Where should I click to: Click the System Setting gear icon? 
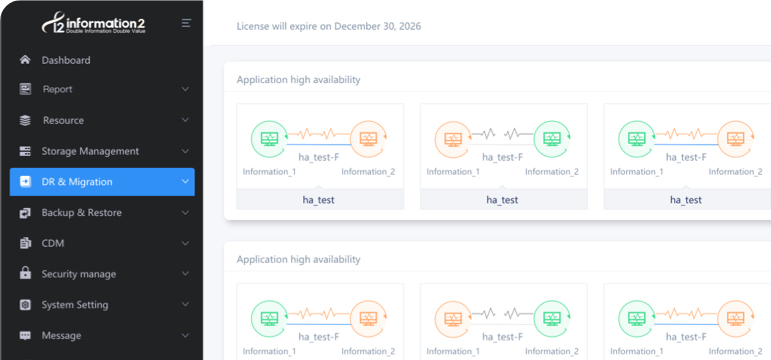pos(25,304)
